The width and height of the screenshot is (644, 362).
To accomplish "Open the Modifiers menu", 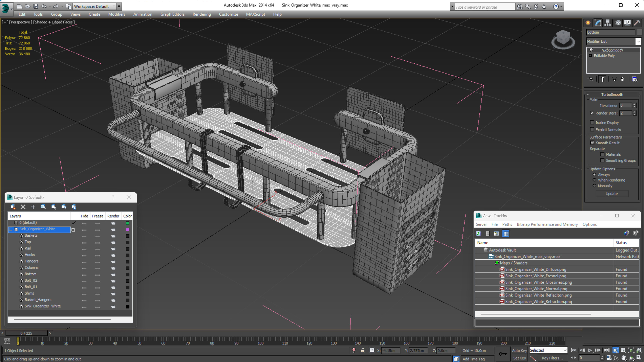I will (117, 14).
